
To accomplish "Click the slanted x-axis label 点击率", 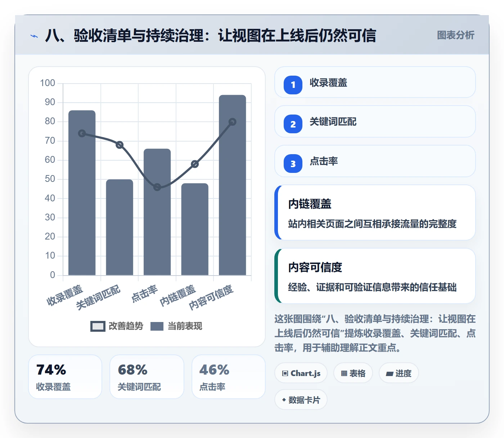I will (145, 294).
